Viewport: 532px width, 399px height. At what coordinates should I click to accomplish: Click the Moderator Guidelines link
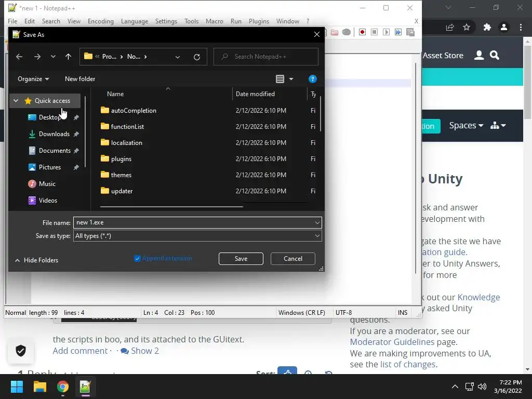392,342
